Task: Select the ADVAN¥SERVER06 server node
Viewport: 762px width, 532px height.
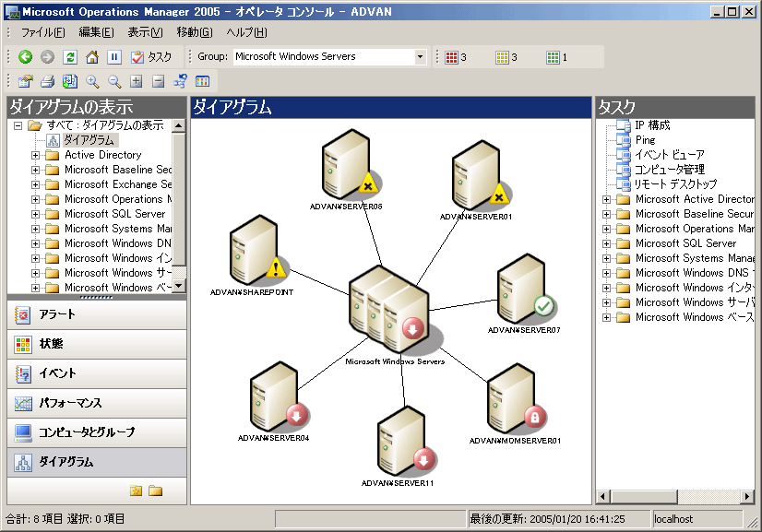Action: [348, 167]
